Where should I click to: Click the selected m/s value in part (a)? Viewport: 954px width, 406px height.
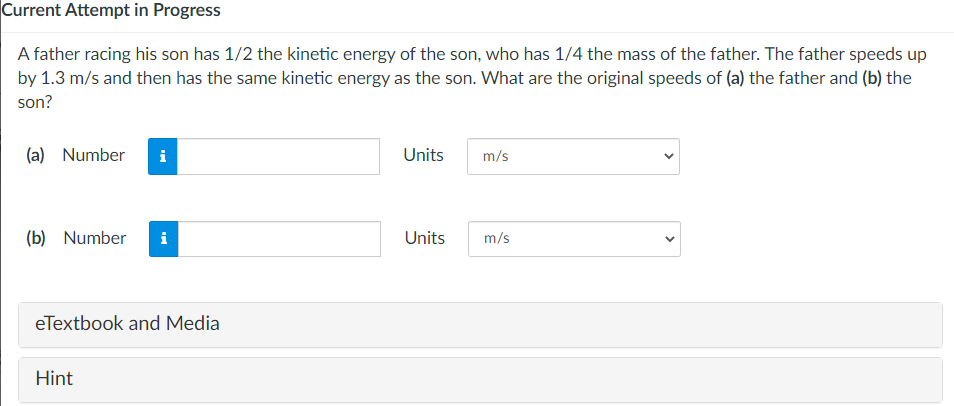pos(496,157)
